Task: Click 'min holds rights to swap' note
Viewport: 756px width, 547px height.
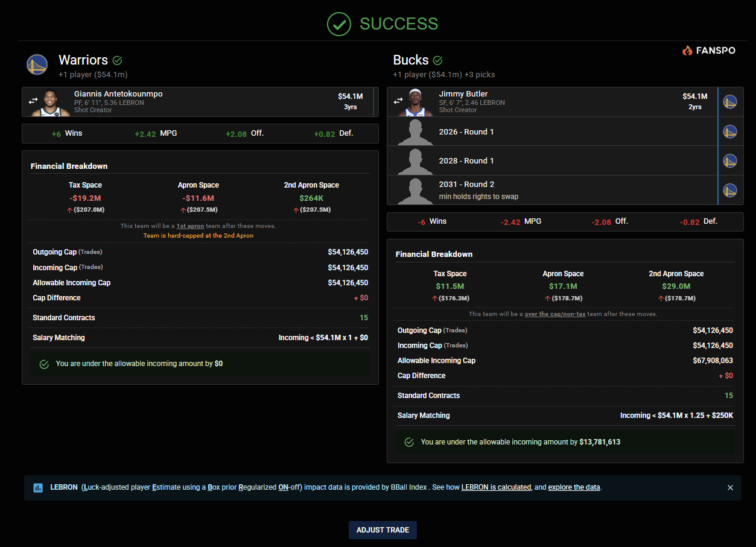Action: click(x=478, y=197)
